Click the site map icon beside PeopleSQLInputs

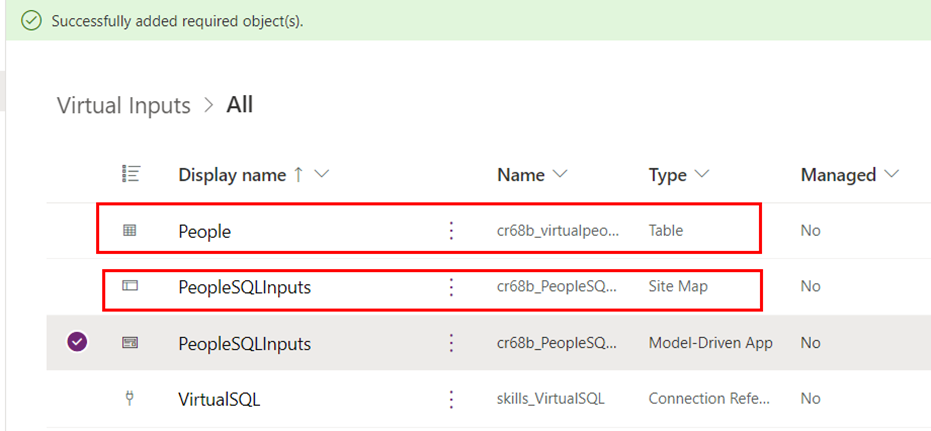click(x=129, y=287)
